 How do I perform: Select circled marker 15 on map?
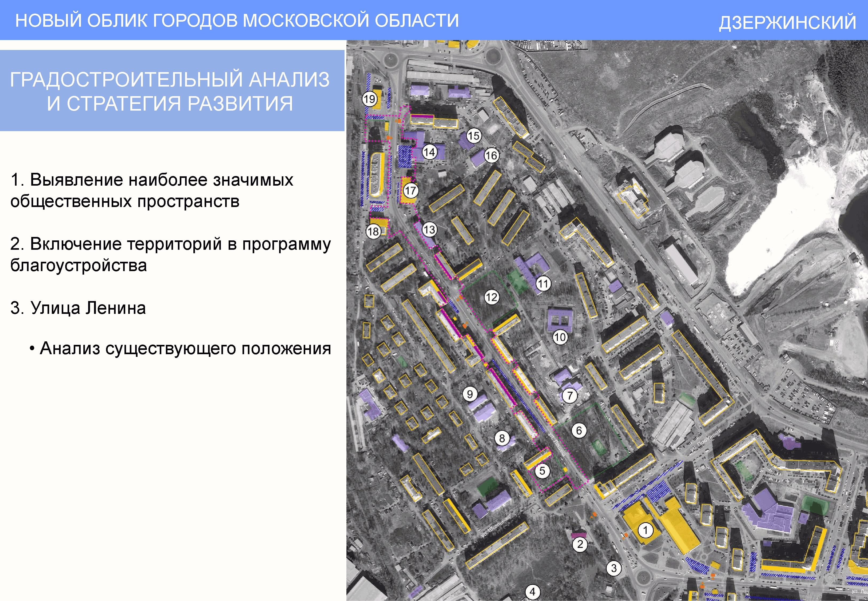(474, 136)
